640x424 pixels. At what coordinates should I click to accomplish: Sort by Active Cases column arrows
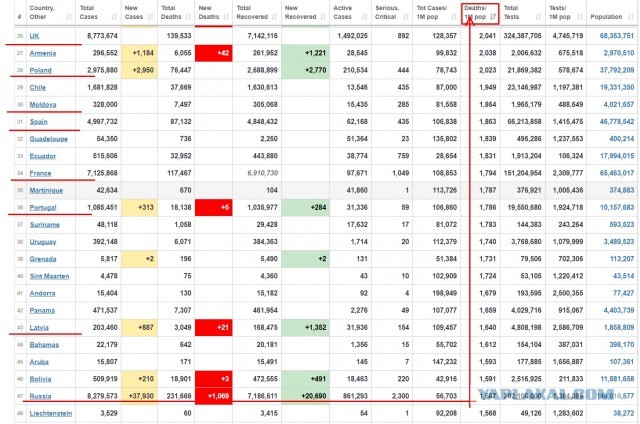364,17
